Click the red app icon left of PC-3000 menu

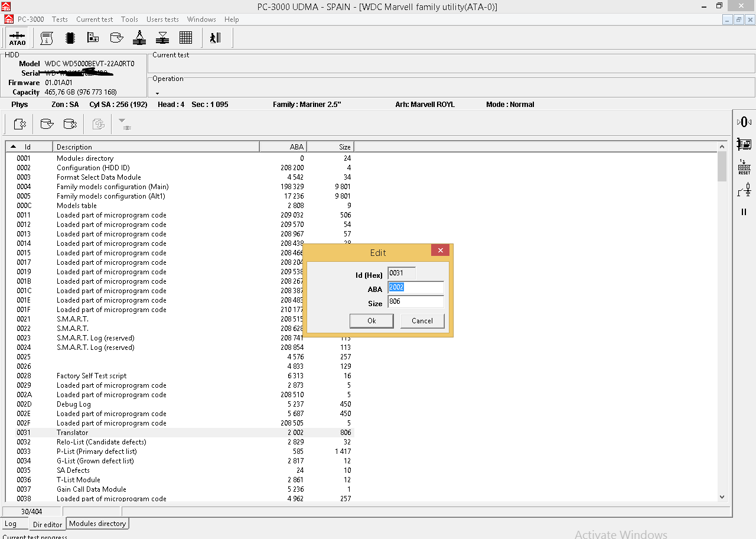pyautogui.click(x=8, y=19)
